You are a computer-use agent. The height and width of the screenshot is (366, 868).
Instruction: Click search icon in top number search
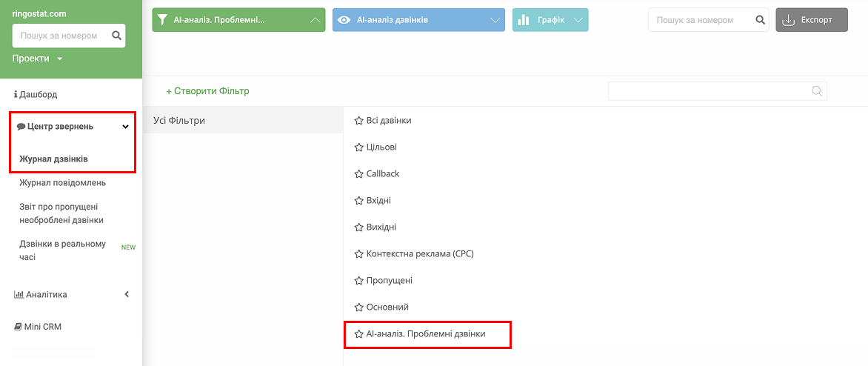tap(760, 20)
